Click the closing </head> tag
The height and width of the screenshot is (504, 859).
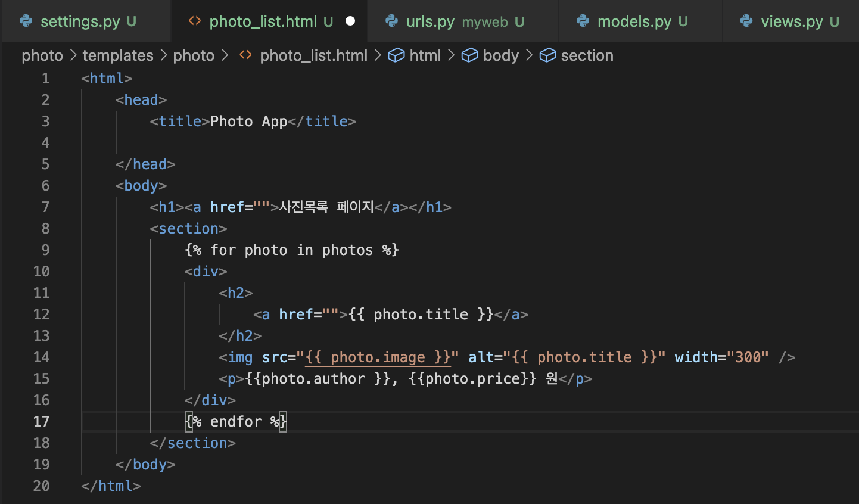145,164
